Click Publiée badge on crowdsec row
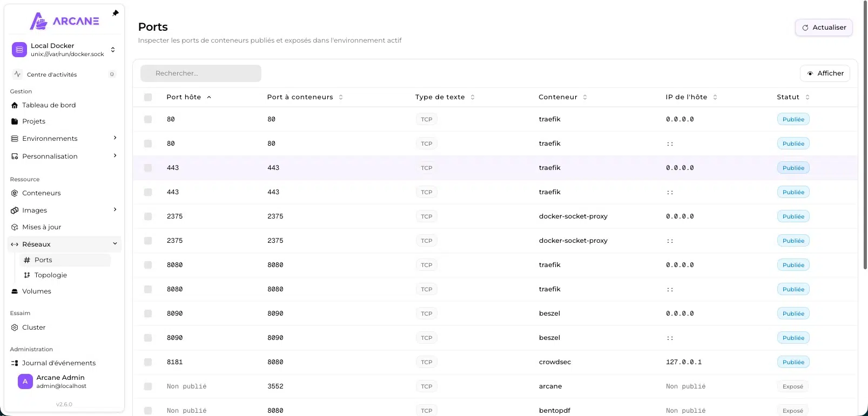Screen dimensions: 868x416 pyautogui.click(x=793, y=362)
